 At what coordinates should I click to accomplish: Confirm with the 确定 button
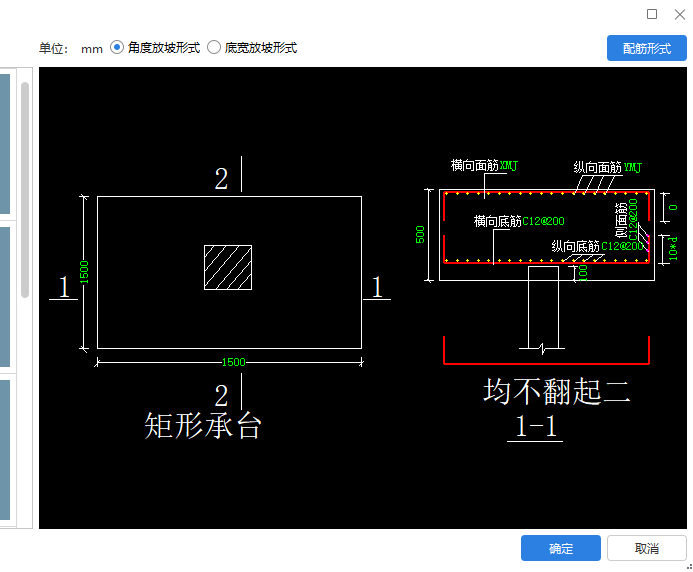click(x=560, y=548)
